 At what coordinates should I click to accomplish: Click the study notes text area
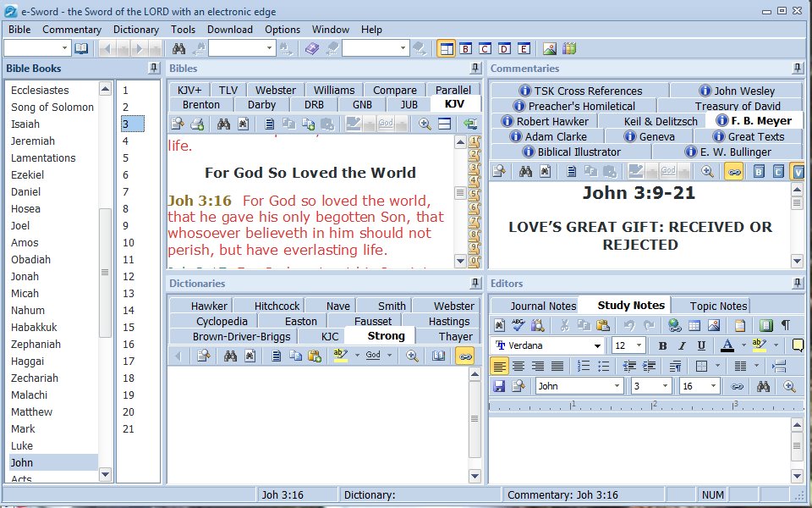pos(639,450)
